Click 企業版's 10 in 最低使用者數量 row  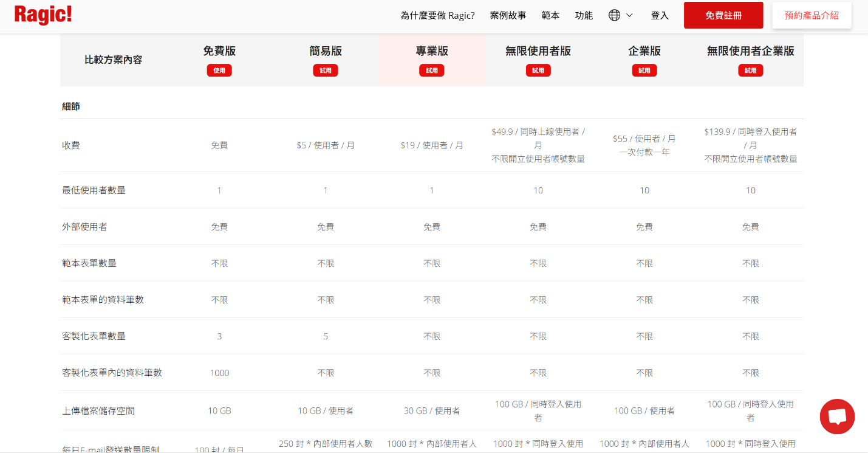coord(644,190)
